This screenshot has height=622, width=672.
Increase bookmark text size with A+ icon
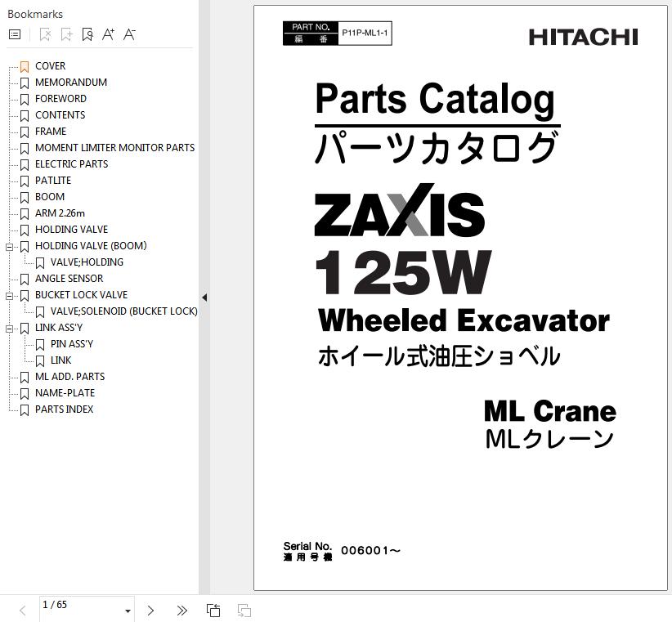[108, 34]
